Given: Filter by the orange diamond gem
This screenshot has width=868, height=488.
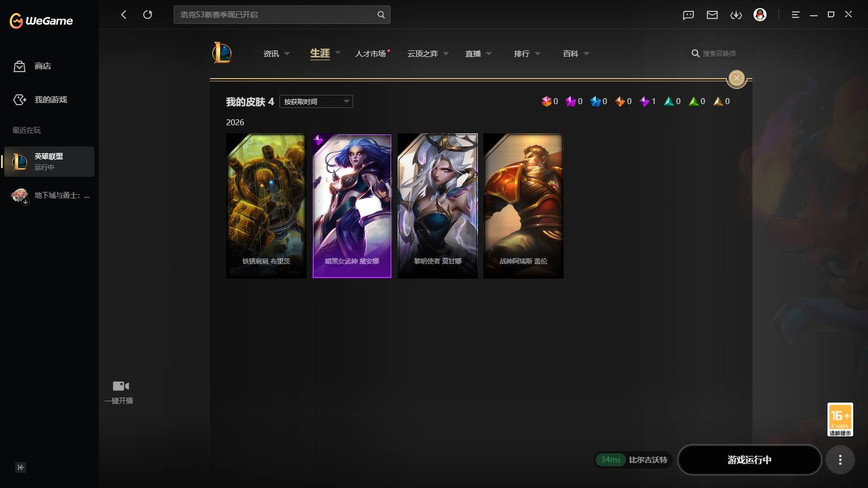Looking at the screenshot, I should [x=620, y=101].
